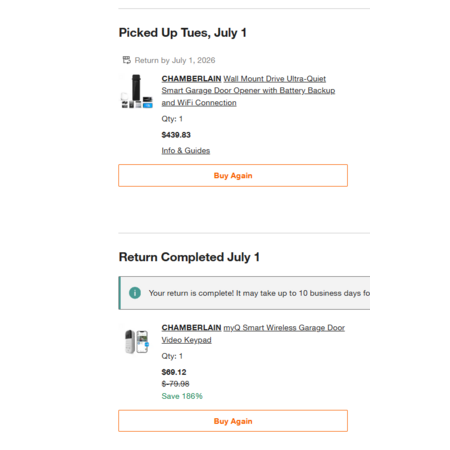Open Info & Guides link

186,151
